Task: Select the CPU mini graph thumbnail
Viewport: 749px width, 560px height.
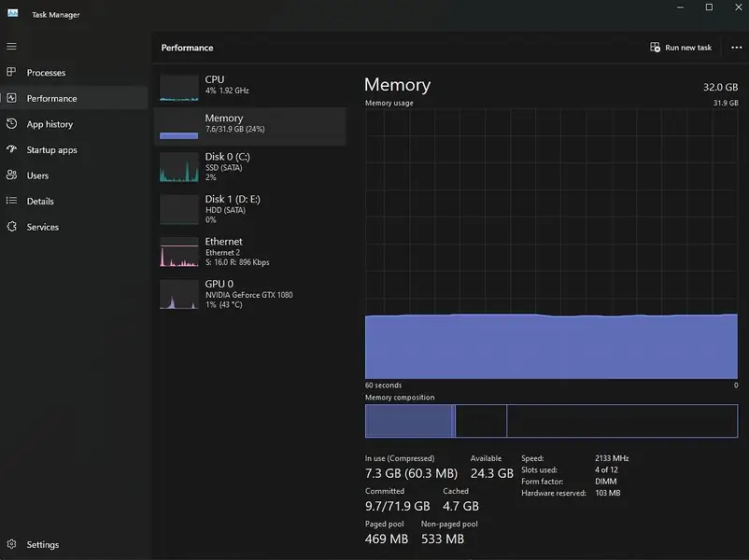Action: [179, 88]
